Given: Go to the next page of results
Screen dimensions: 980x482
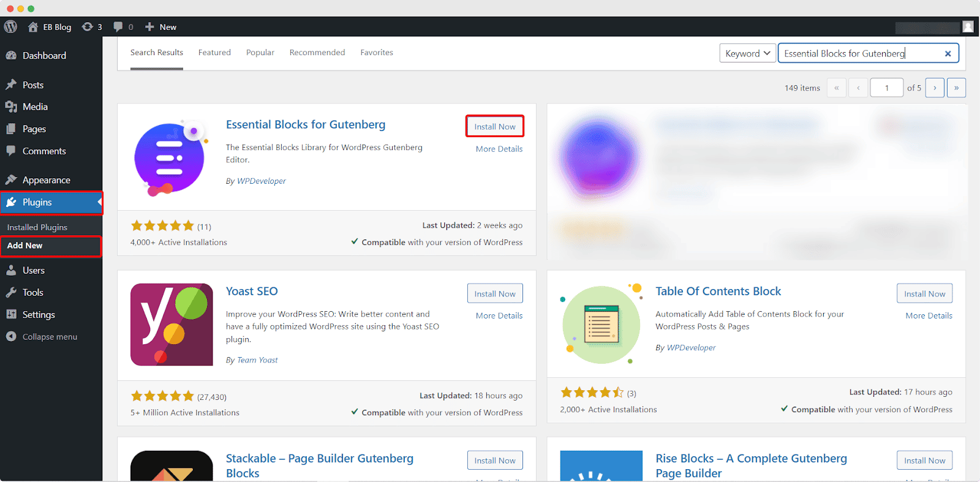Looking at the screenshot, I should pos(935,88).
